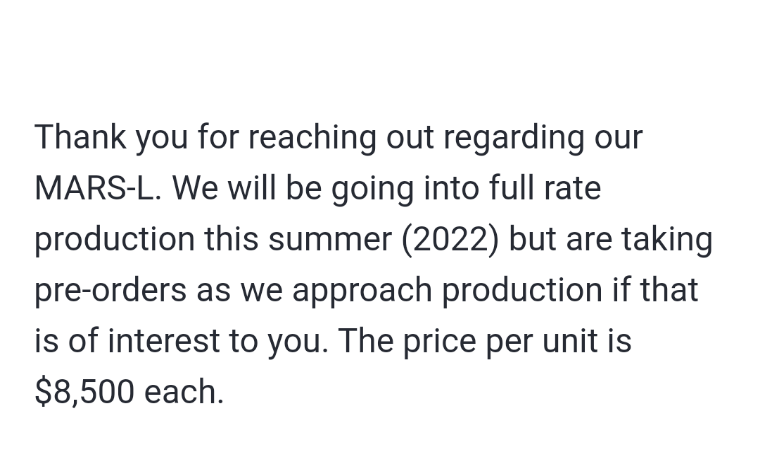Click the word "full"
The height and width of the screenshot is (470, 760).
tap(513, 188)
